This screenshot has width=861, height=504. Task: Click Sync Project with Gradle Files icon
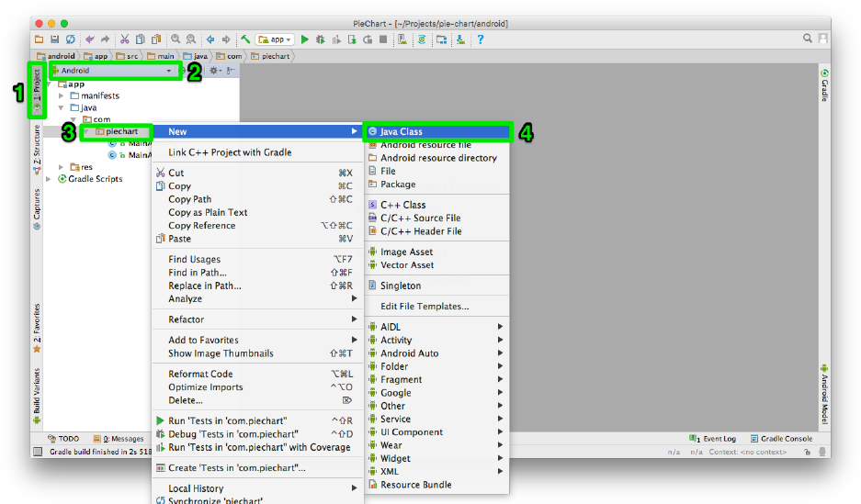pos(422,39)
